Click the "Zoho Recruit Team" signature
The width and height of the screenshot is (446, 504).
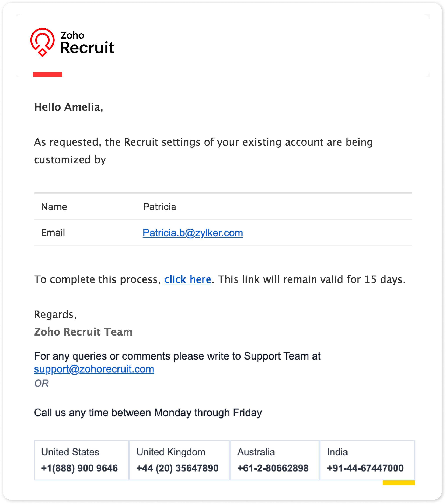click(x=83, y=332)
